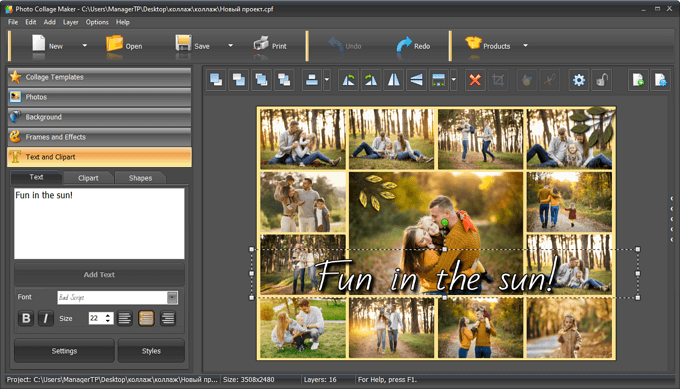
Task: Click the font size value field
Action: 96,318
